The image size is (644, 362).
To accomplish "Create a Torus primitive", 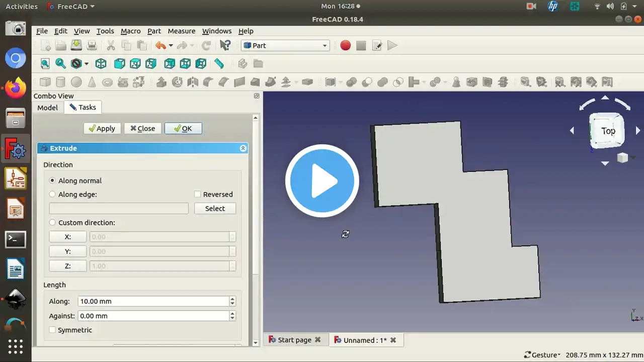I will [x=107, y=82].
